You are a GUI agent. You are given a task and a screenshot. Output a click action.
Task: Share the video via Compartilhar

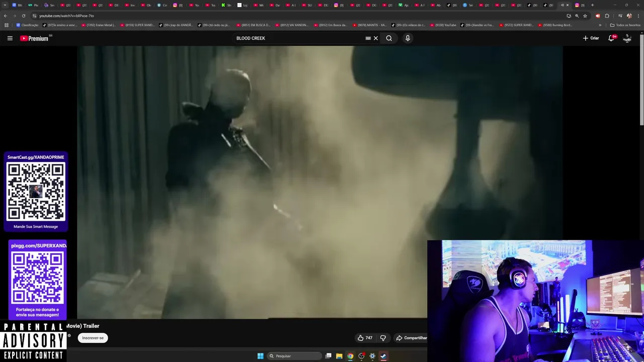pos(411,338)
